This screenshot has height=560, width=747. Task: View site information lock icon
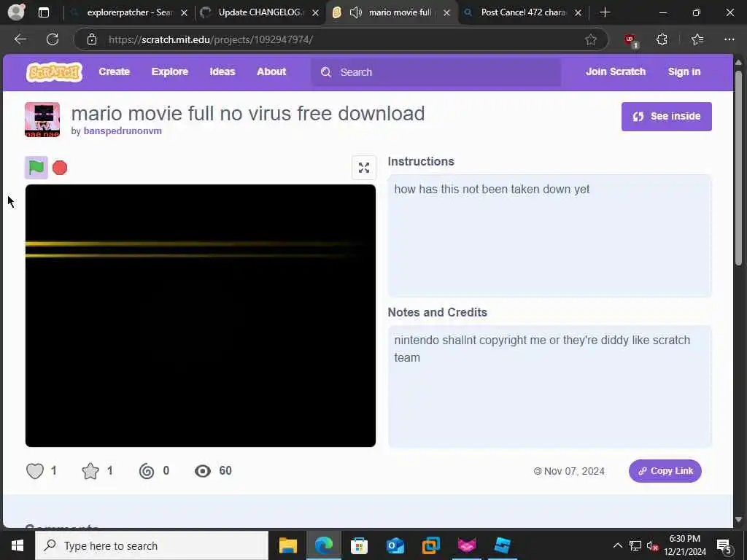coord(92,39)
